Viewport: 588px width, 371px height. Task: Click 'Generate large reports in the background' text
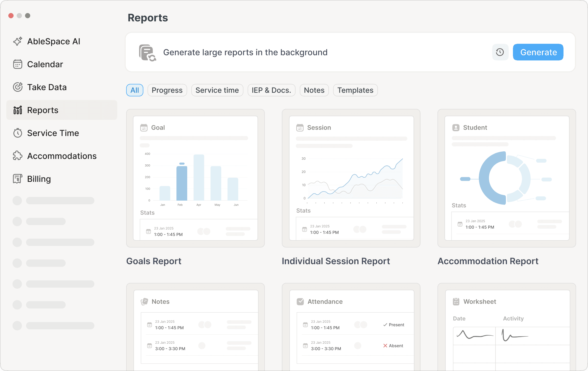click(x=245, y=52)
